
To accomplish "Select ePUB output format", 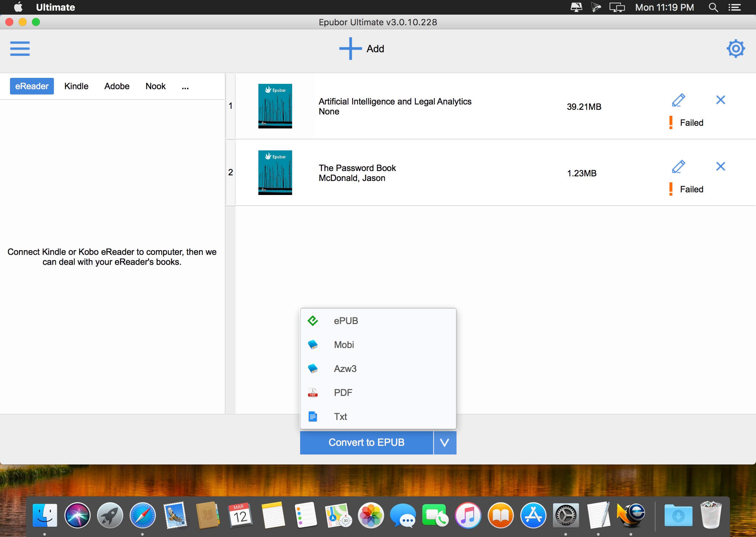I will [x=378, y=321].
